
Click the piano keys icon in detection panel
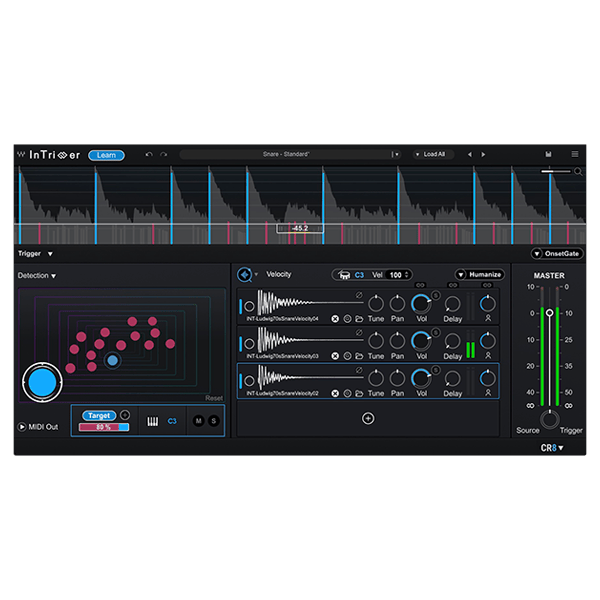[153, 421]
